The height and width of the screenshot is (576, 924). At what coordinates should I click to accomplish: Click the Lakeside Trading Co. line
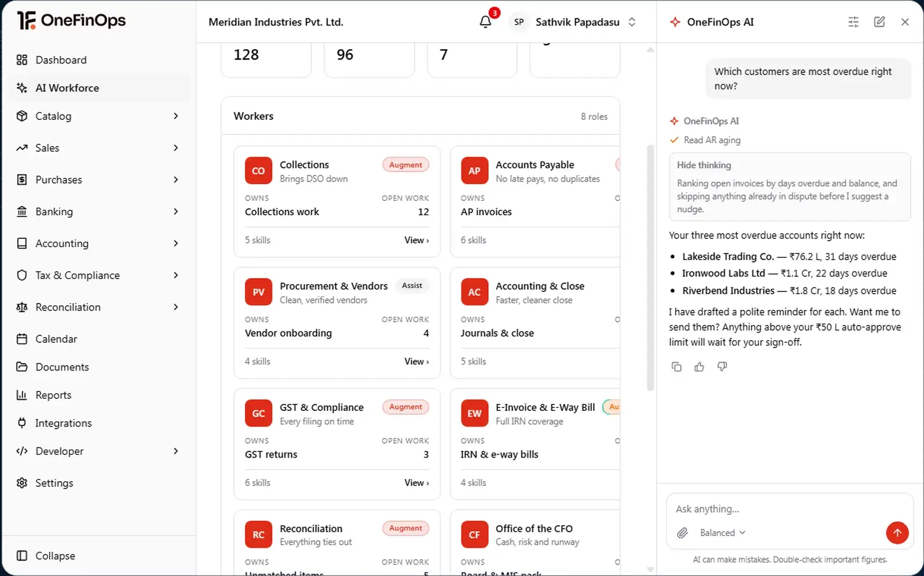pos(789,256)
